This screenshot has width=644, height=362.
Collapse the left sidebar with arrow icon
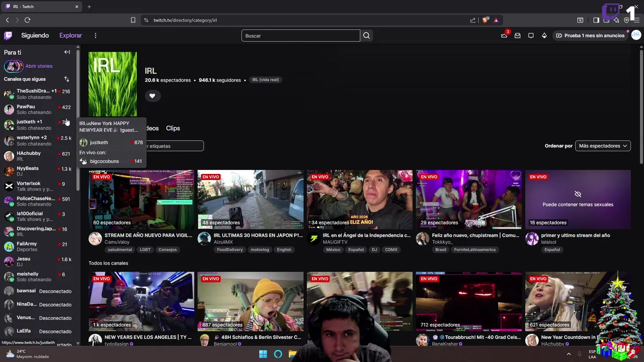[67, 52]
